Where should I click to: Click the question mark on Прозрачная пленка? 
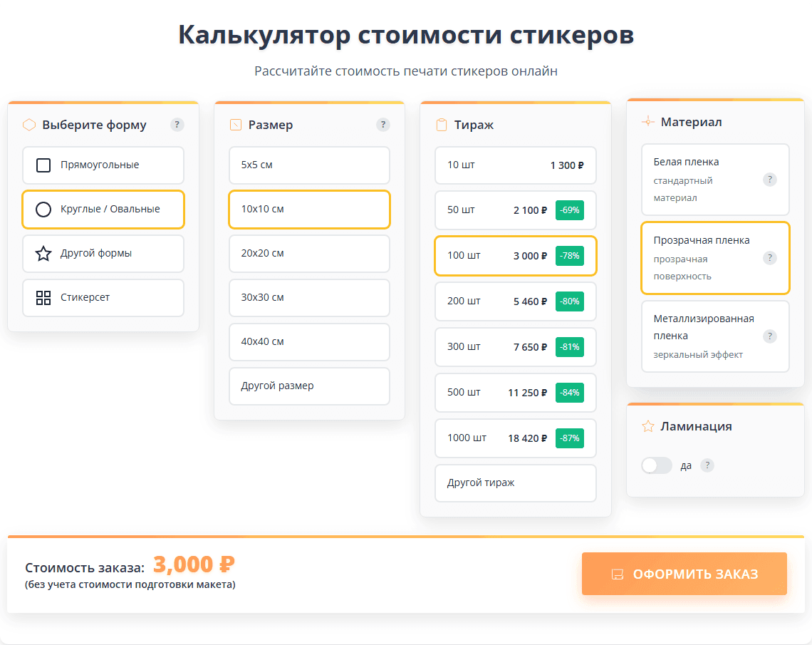point(769,257)
